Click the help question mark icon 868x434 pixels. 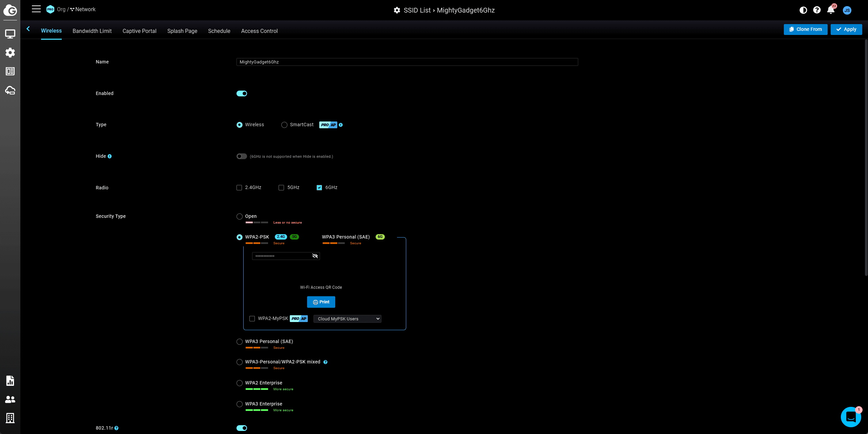tap(817, 10)
